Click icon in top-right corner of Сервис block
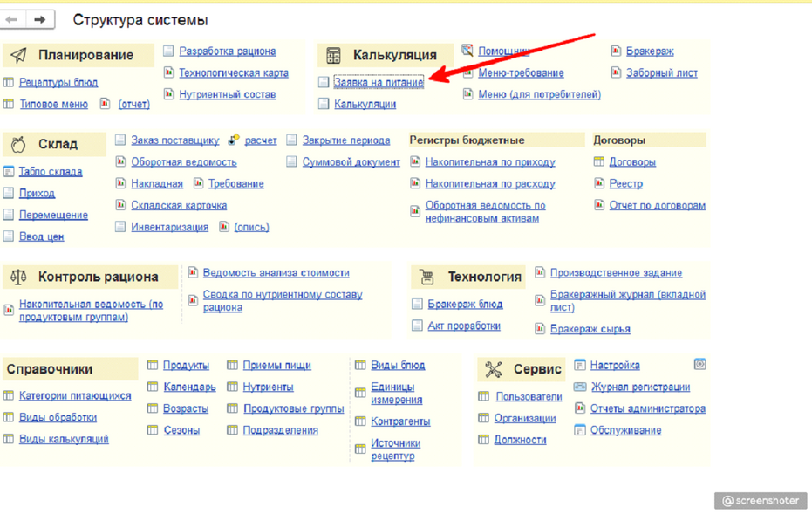Viewport: 812px width, 514px height. [699, 364]
